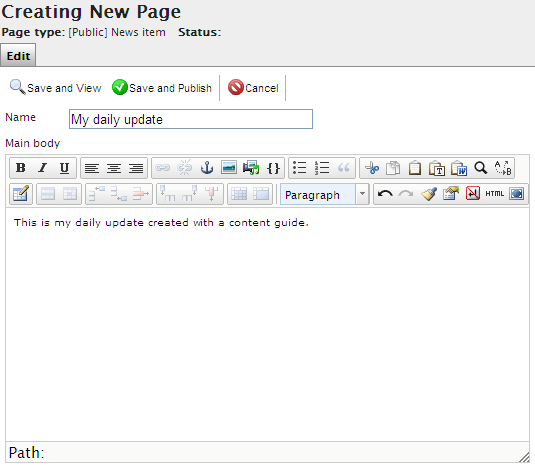Viewport: 535px width, 468px height.
Task: Click the insert image icon
Action: click(x=229, y=168)
